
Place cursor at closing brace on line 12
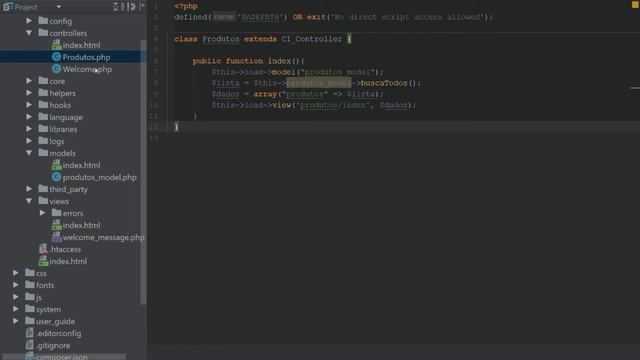pos(176,127)
